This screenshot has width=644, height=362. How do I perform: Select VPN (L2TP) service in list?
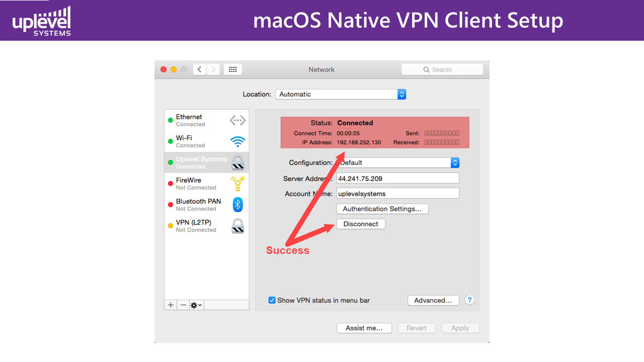207,226
